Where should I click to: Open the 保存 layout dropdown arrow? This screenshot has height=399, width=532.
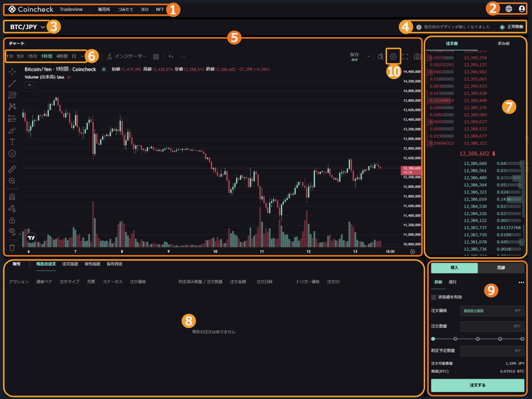click(x=368, y=56)
